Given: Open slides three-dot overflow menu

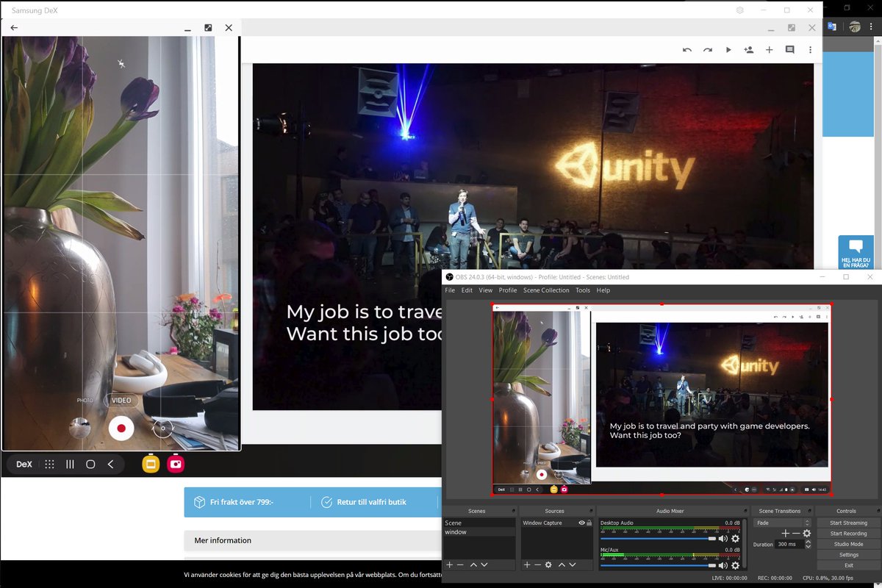Looking at the screenshot, I should click(x=811, y=50).
